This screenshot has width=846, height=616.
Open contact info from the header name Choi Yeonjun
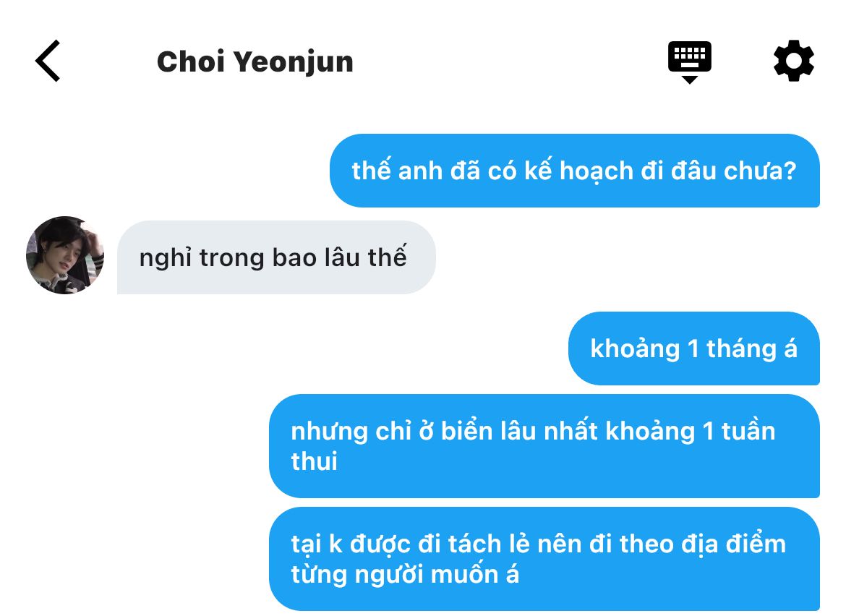click(255, 61)
